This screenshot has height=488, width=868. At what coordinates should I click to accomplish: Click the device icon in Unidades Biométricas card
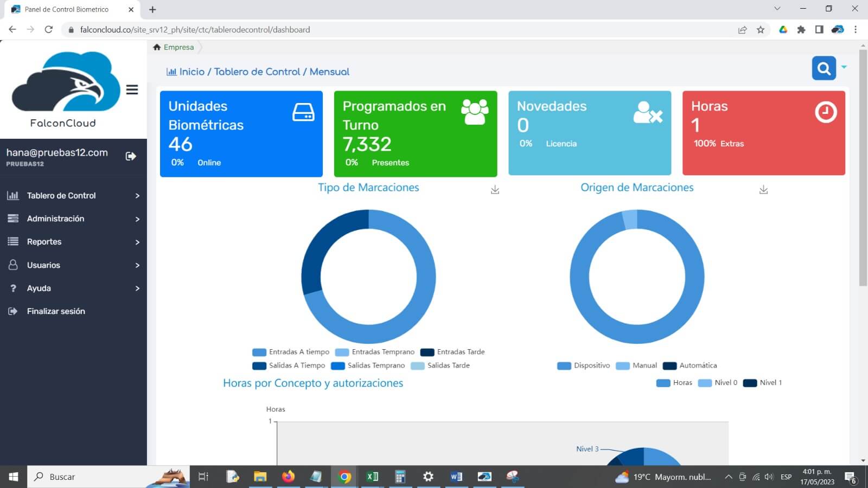[x=303, y=112]
